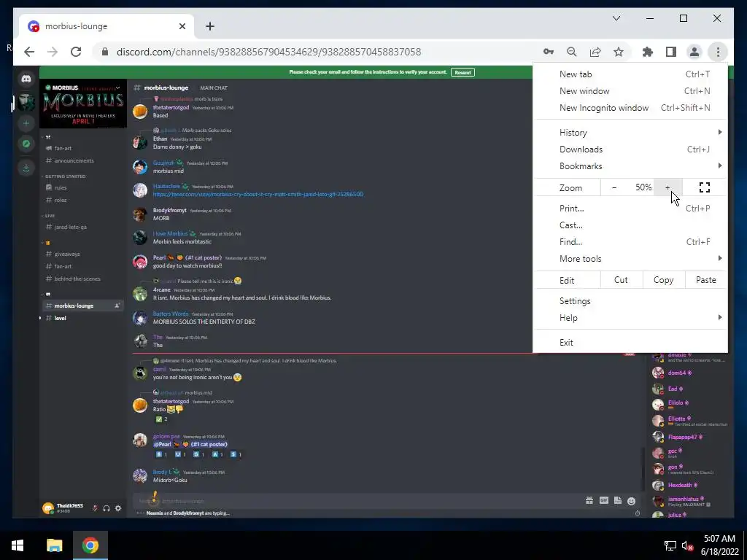The width and height of the screenshot is (747, 560).
Task: Reload the Discord page
Action: click(76, 52)
